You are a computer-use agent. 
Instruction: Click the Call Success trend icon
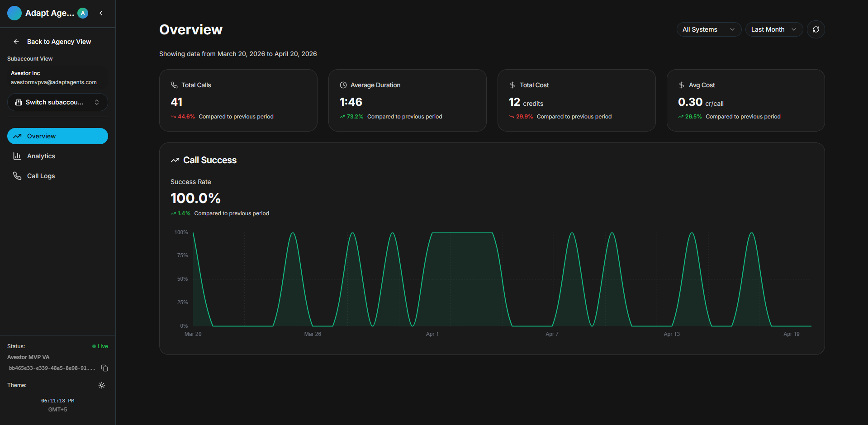point(175,160)
